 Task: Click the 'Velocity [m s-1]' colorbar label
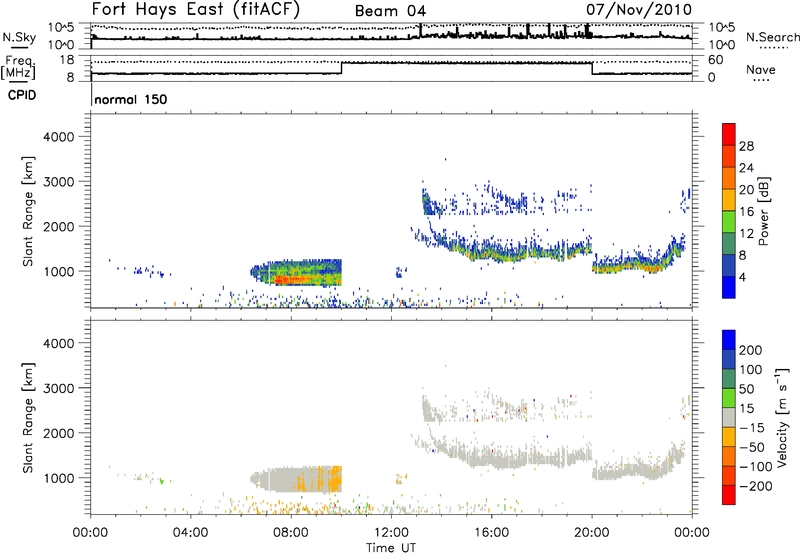coord(782,417)
